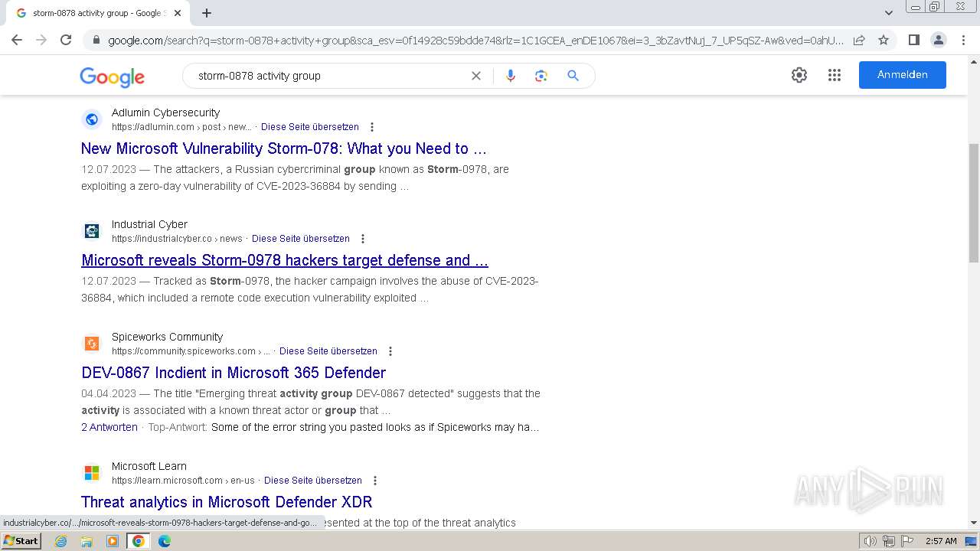
Task: Open the volume control tray icon
Action: point(871,541)
